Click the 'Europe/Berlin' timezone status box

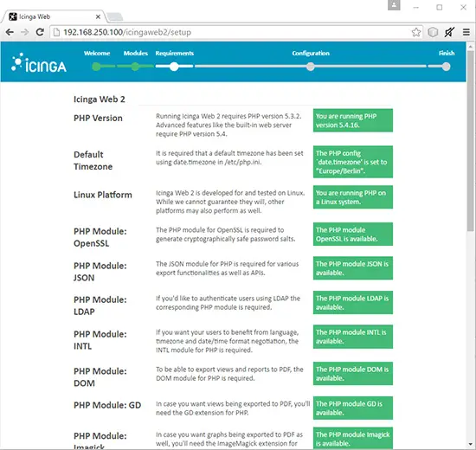(353, 162)
